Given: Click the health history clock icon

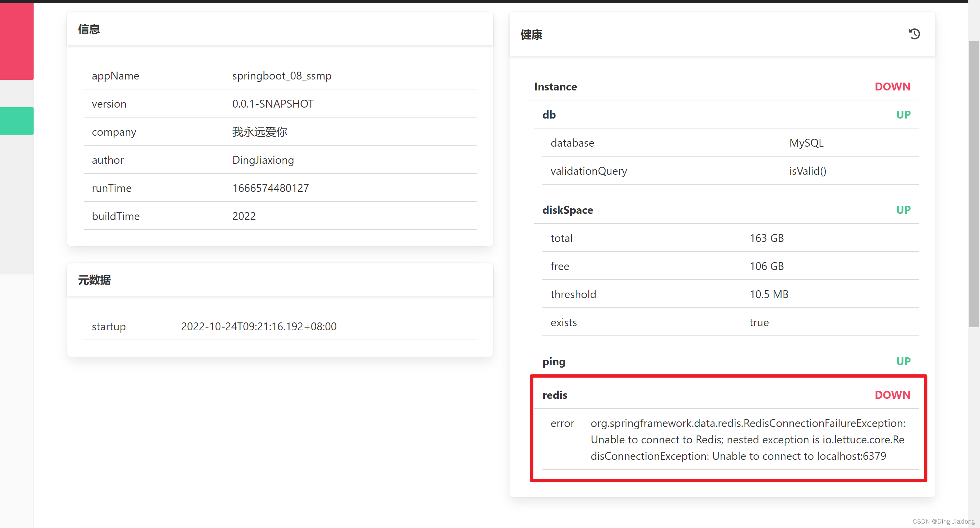Looking at the screenshot, I should pos(914,34).
